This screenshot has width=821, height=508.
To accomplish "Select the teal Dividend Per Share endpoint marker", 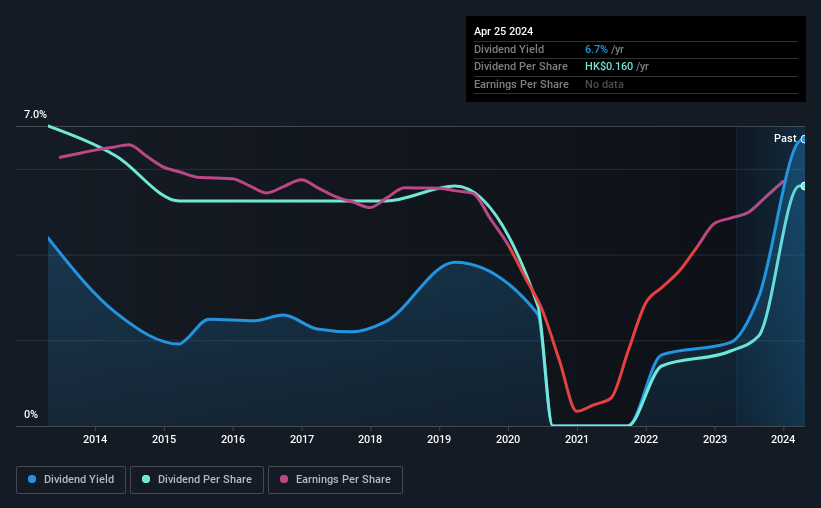I will [x=804, y=186].
